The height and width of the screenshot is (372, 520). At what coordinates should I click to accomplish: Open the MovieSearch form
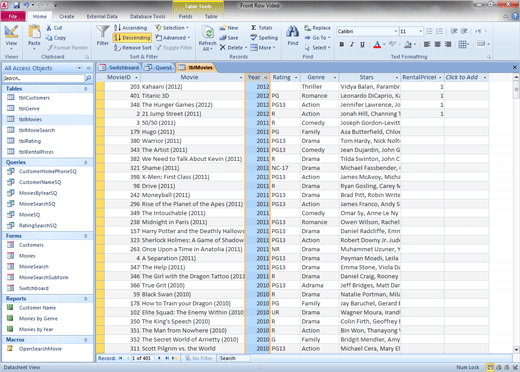34,267
